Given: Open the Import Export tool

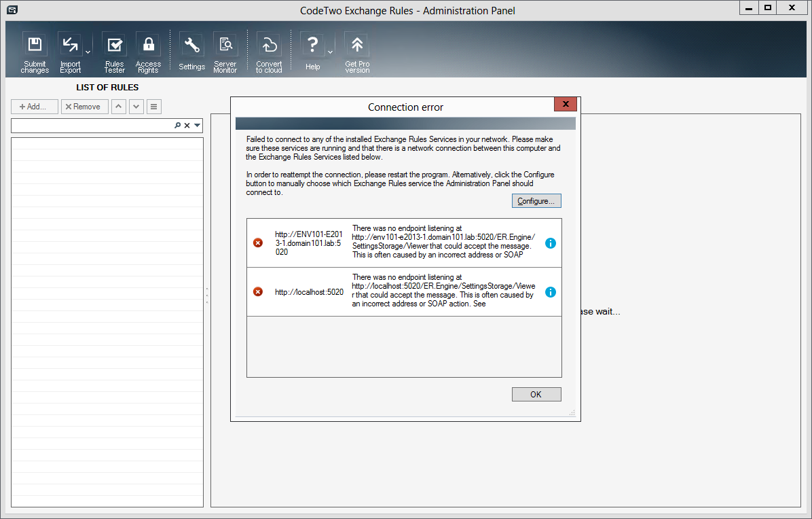Looking at the screenshot, I should click(x=70, y=53).
